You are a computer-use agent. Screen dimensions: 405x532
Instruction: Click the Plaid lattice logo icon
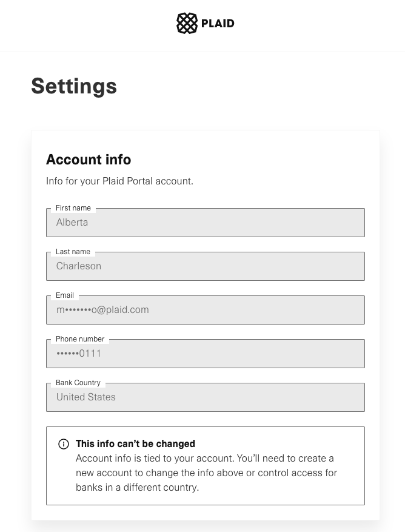tap(187, 24)
